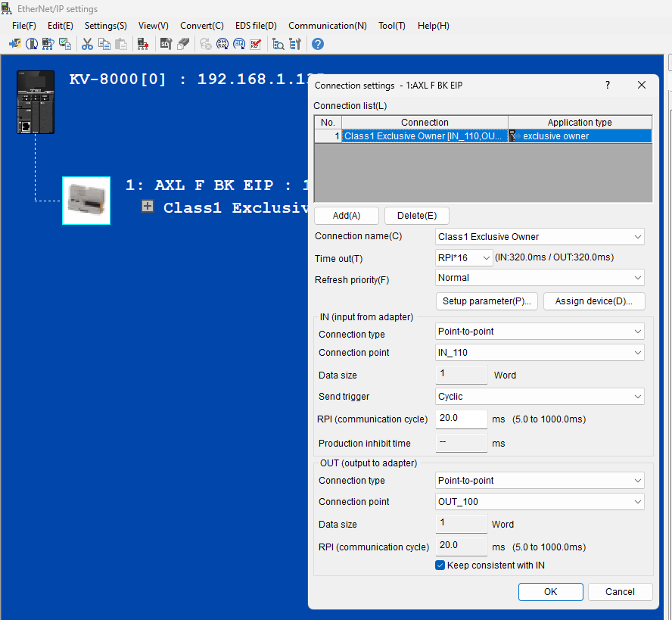Click the Connection column header
The width and height of the screenshot is (672, 620).
pos(425,122)
